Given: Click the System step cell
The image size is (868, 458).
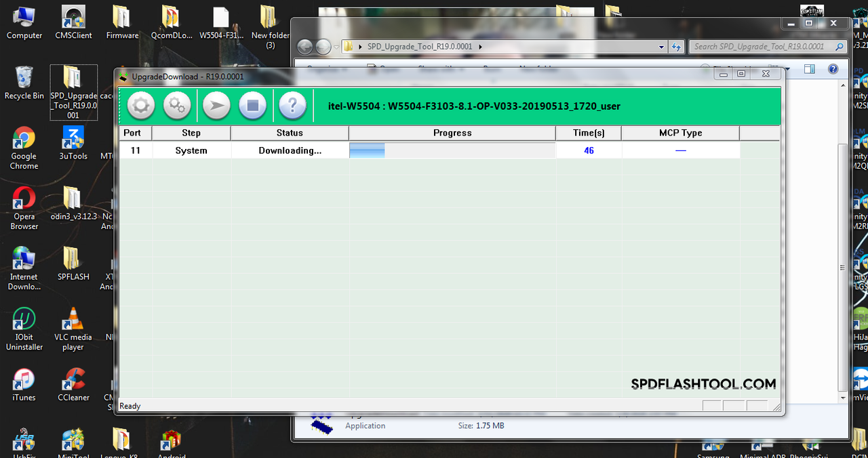Looking at the screenshot, I should (x=191, y=150).
